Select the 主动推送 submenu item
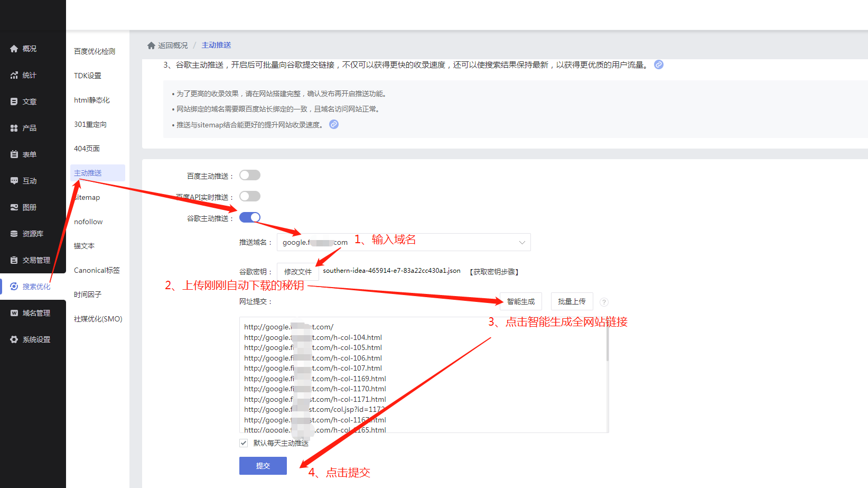The height and width of the screenshot is (488, 868). (98, 173)
